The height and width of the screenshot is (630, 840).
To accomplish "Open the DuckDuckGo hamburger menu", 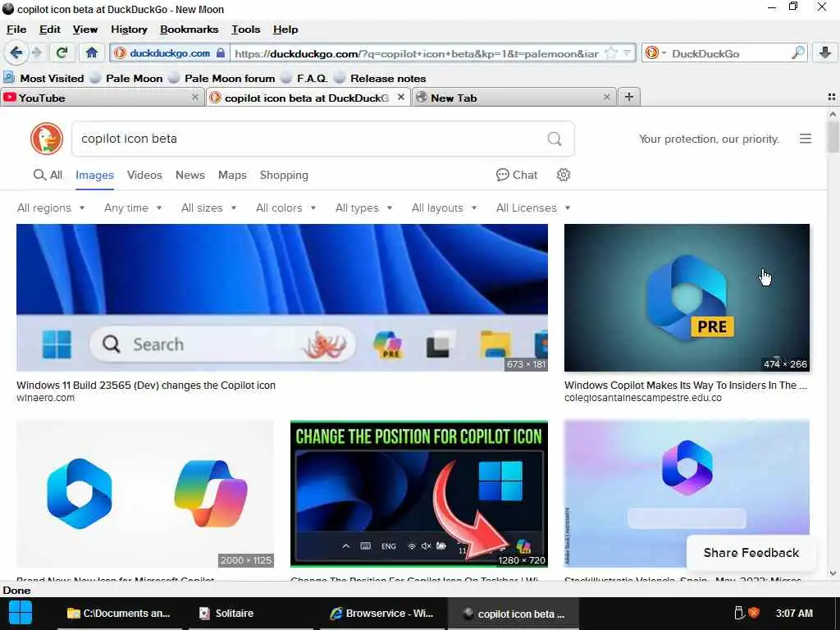I will click(x=806, y=139).
